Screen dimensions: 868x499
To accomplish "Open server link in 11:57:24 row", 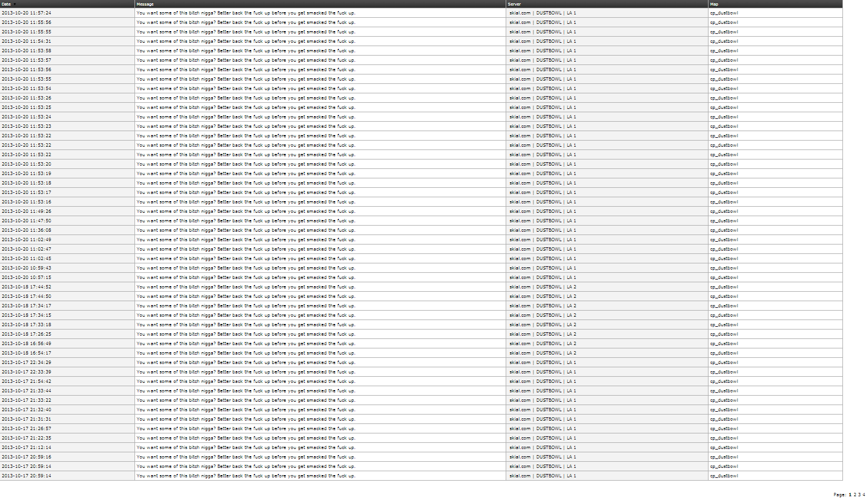I will [x=542, y=13].
